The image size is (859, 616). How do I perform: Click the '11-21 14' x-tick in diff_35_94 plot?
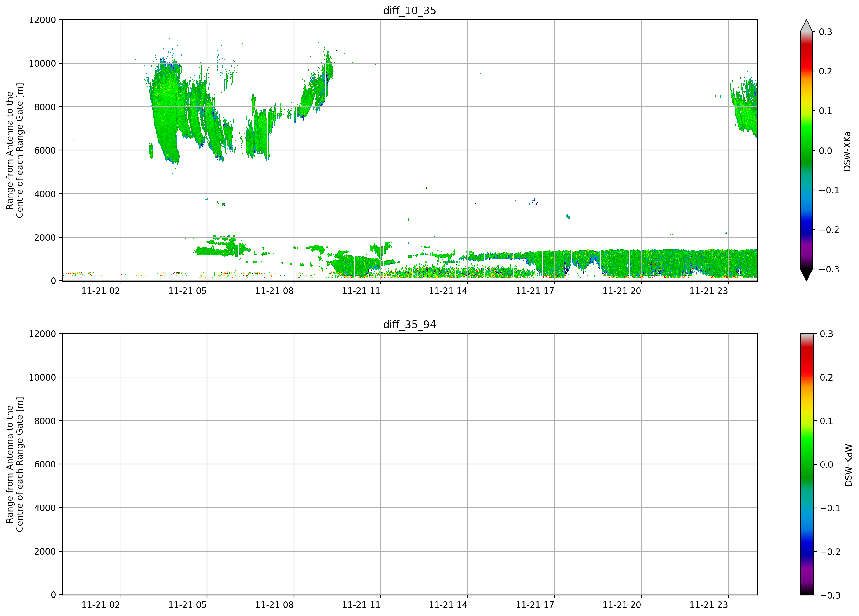448,605
